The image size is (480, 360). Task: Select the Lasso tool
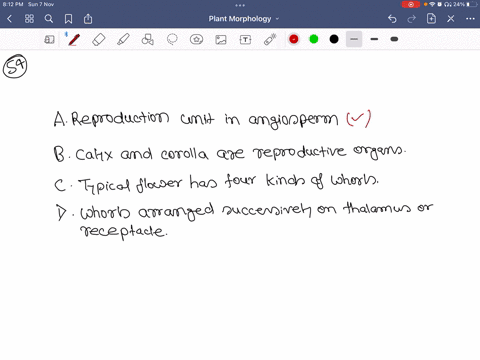(172, 40)
